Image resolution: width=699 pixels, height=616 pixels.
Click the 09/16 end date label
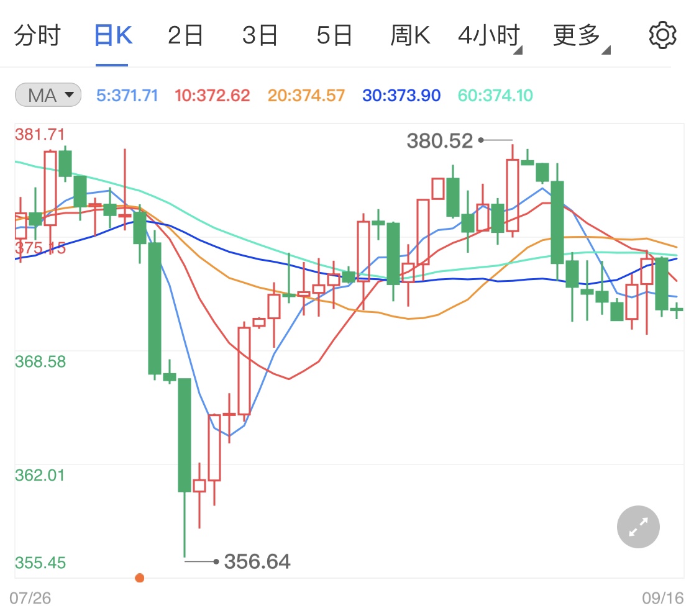[x=663, y=598]
